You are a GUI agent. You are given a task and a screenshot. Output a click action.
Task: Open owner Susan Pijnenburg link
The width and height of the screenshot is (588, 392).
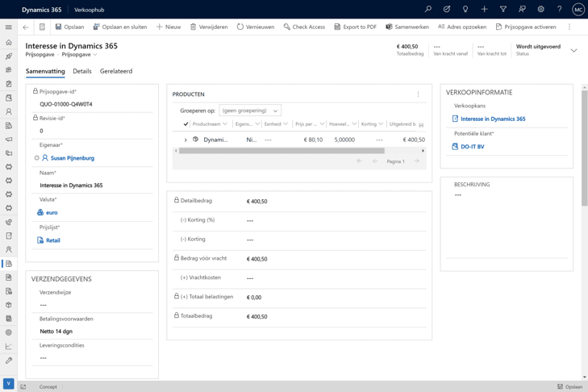[73, 158]
